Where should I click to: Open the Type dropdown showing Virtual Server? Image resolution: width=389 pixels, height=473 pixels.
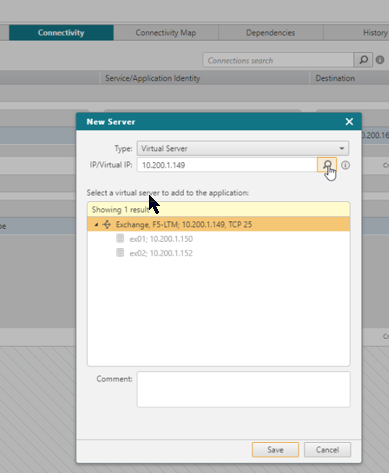coord(243,148)
